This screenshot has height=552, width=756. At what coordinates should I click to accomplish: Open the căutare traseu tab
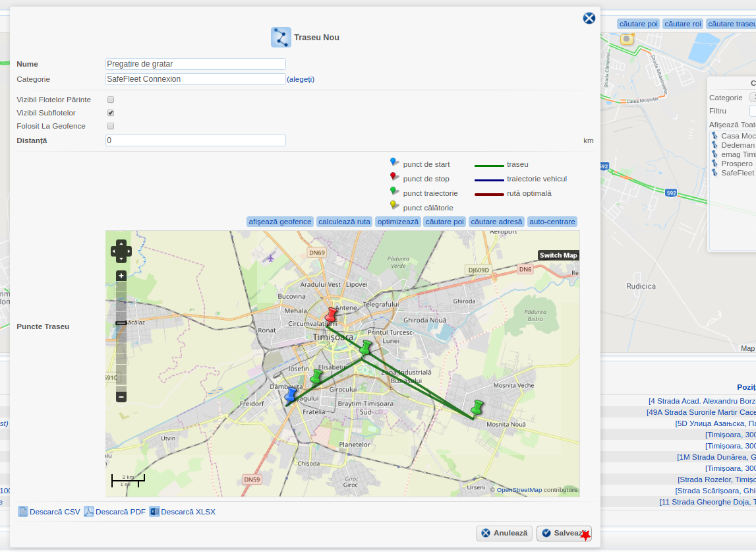(732, 23)
